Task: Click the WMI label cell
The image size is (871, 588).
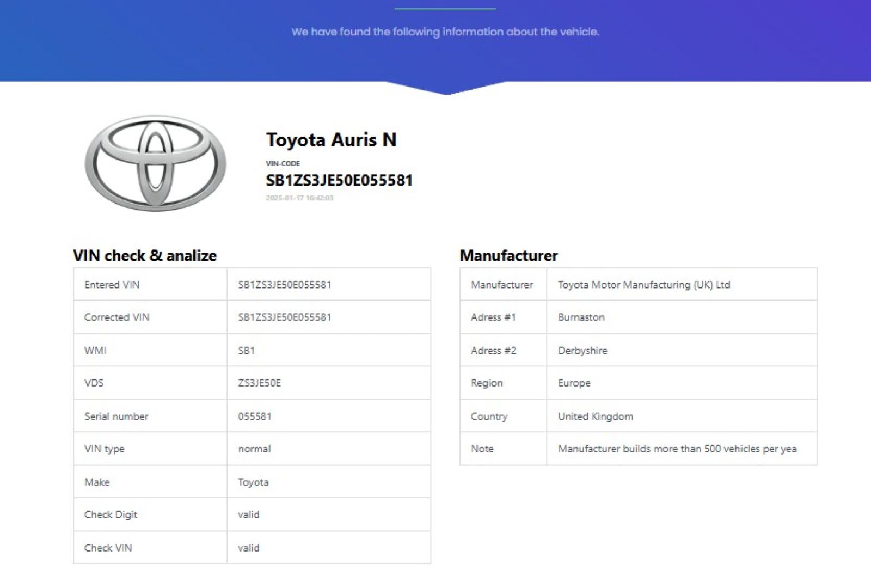Action: pos(150,350)
